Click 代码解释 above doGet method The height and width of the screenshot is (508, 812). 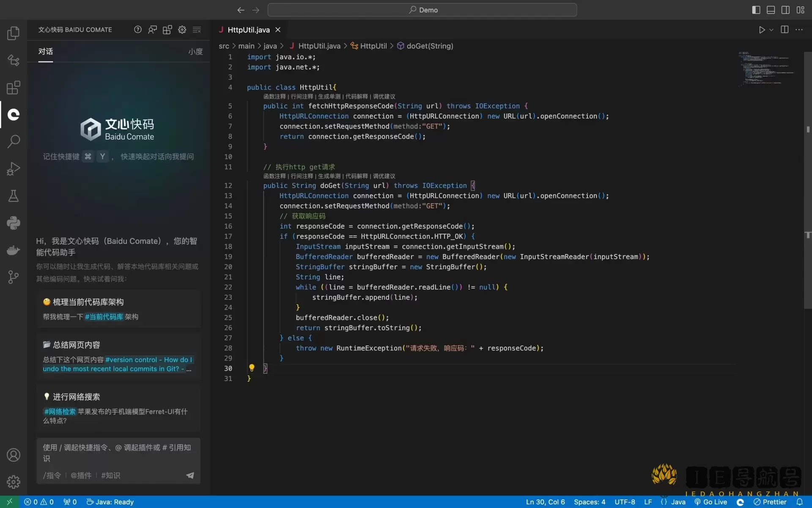[357, 176]
